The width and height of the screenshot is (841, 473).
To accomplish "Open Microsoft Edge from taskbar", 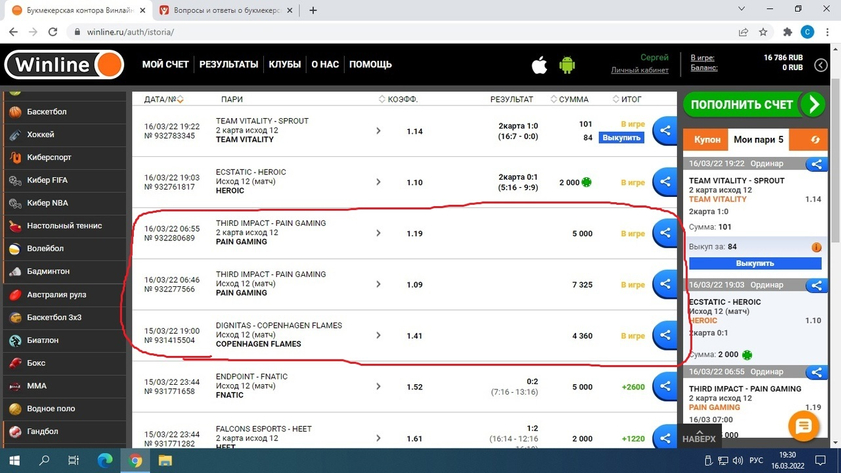I will [x=105, y=461].
